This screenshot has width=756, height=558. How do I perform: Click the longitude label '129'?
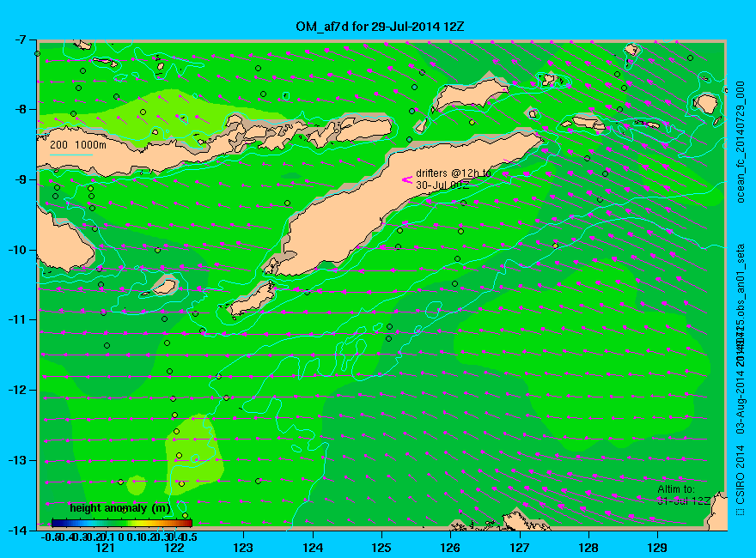657,548
